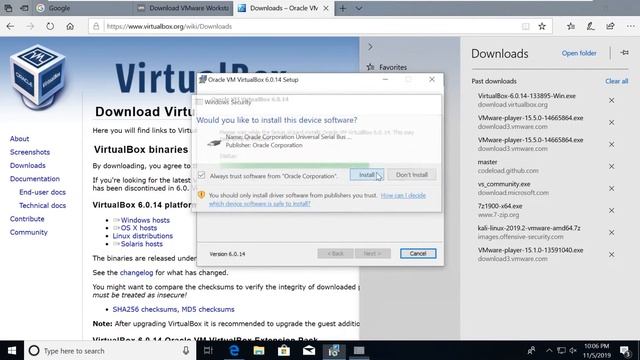Image resolution: width=640 pixels, height=360 pixels.
Task: Collapse hub pane with chevron arrow
Action: (370, 47)
